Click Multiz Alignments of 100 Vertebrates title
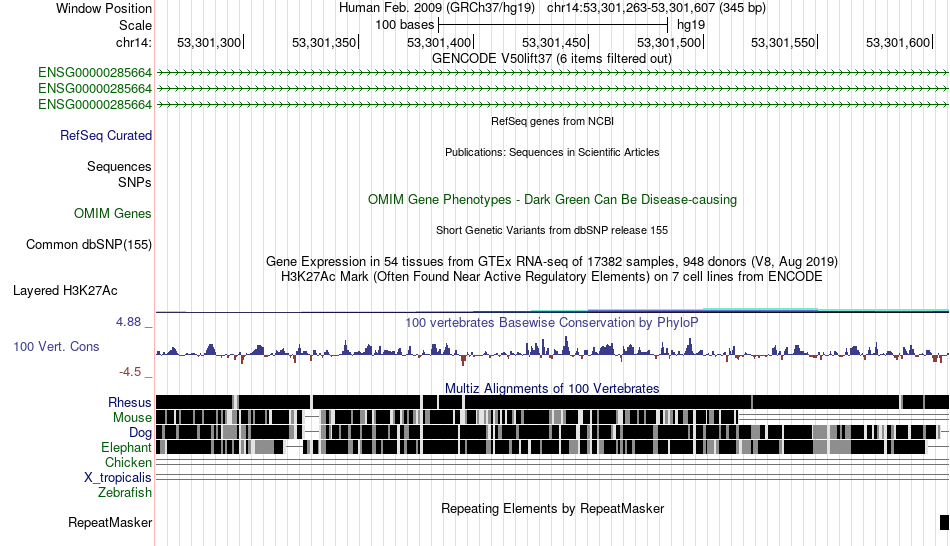 552,388
